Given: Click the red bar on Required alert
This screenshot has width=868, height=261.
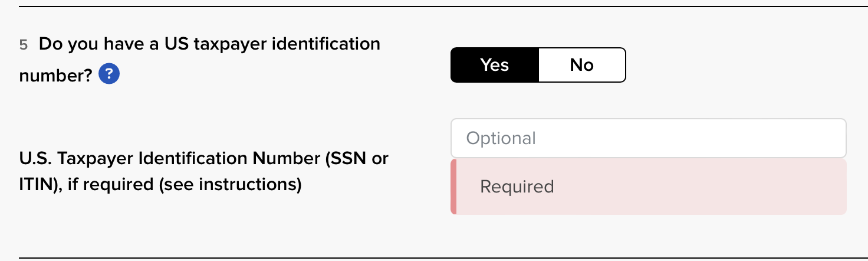Looking at the screenshot, I should [453, 187].
